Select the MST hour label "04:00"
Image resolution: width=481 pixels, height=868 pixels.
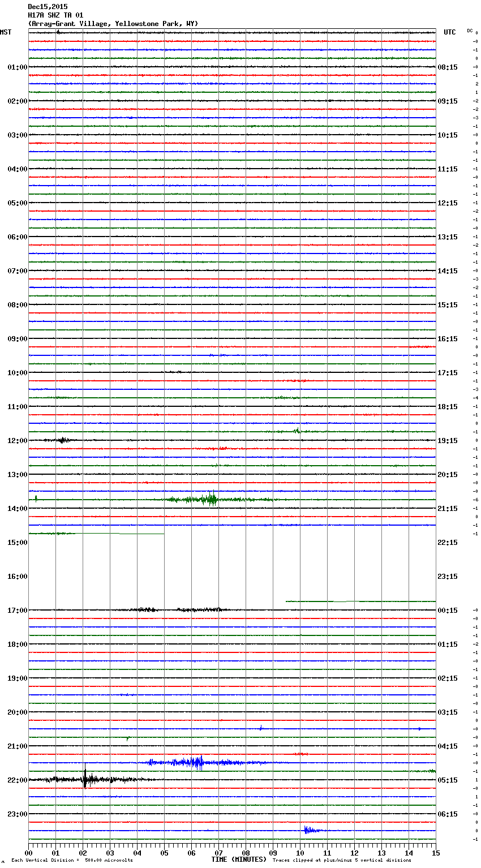click(18, 169)
